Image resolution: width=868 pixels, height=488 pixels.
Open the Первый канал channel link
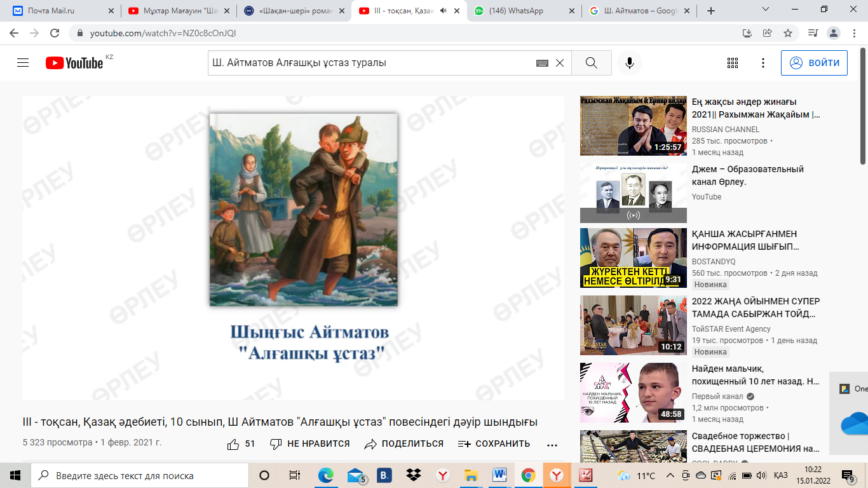[717, 396]
